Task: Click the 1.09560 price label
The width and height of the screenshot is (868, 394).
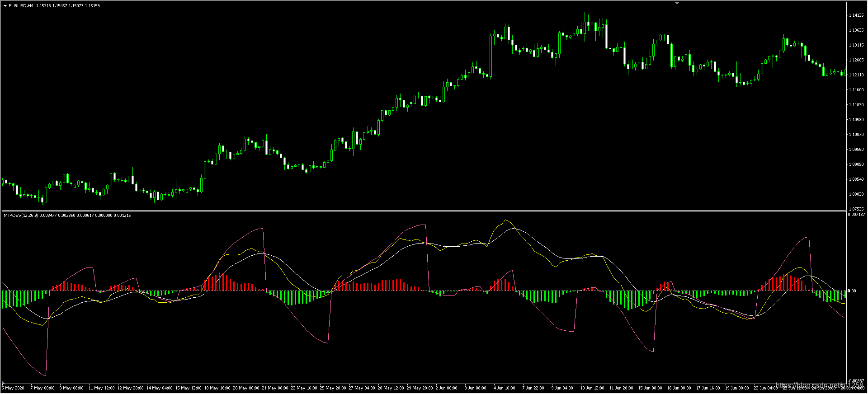Action: 856,150
